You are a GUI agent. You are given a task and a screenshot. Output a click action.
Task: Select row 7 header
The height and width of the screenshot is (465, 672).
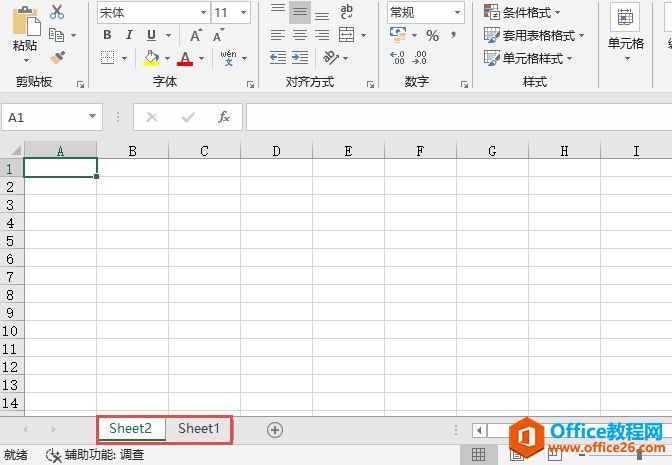click(x=12, y=277)
